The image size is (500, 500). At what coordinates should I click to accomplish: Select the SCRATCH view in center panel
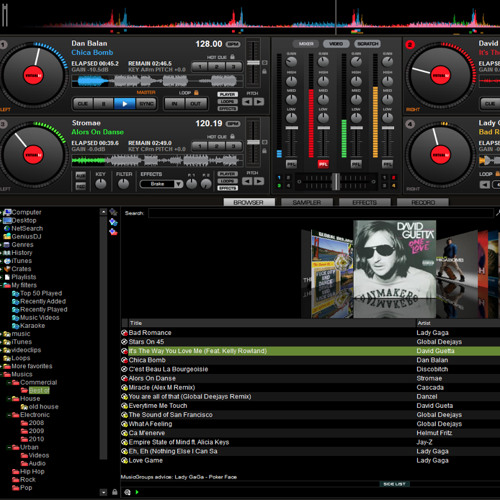[x=368, y=44]
